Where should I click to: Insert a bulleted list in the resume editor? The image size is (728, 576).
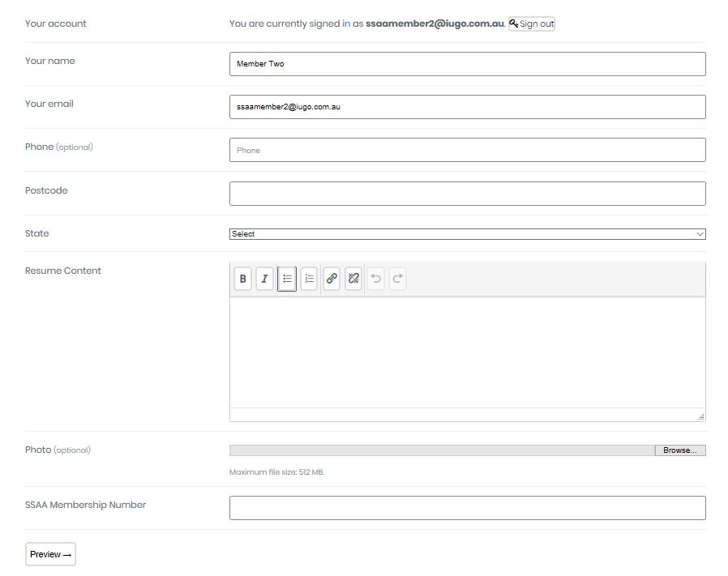(x=287, y=279)
